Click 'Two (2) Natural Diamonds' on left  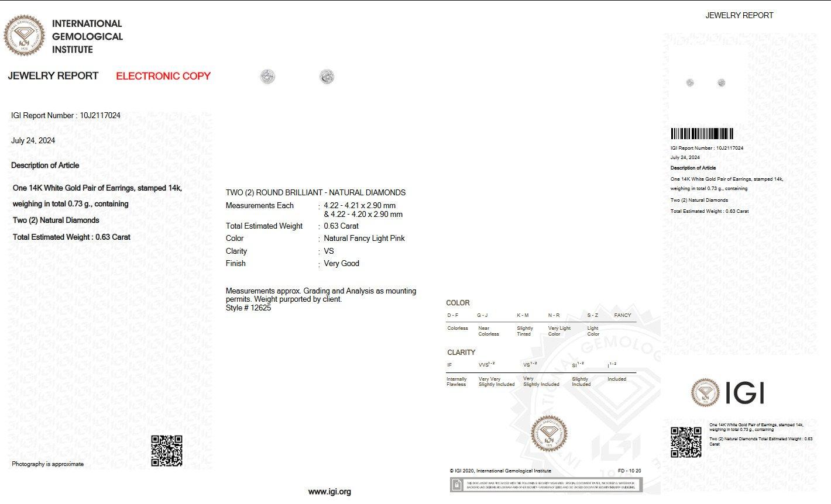(56, 220)
